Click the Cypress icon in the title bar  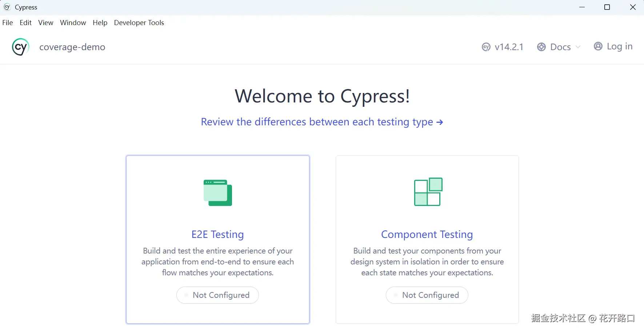[7, 7]
